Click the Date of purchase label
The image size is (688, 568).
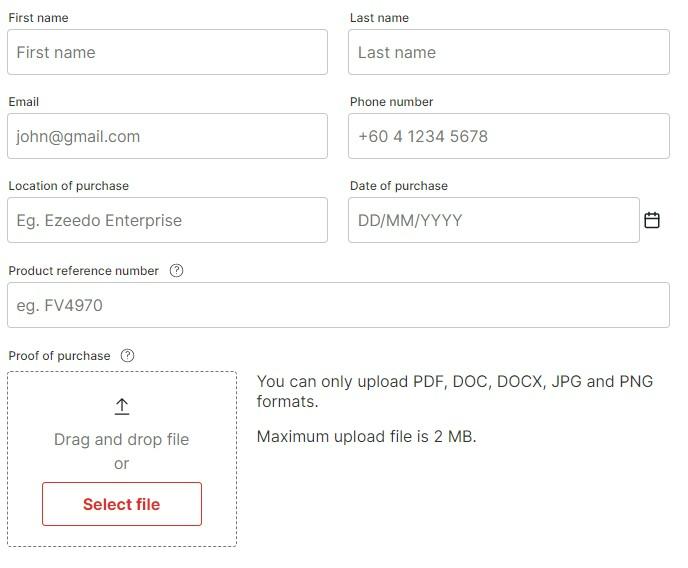(x=399, y=186)
